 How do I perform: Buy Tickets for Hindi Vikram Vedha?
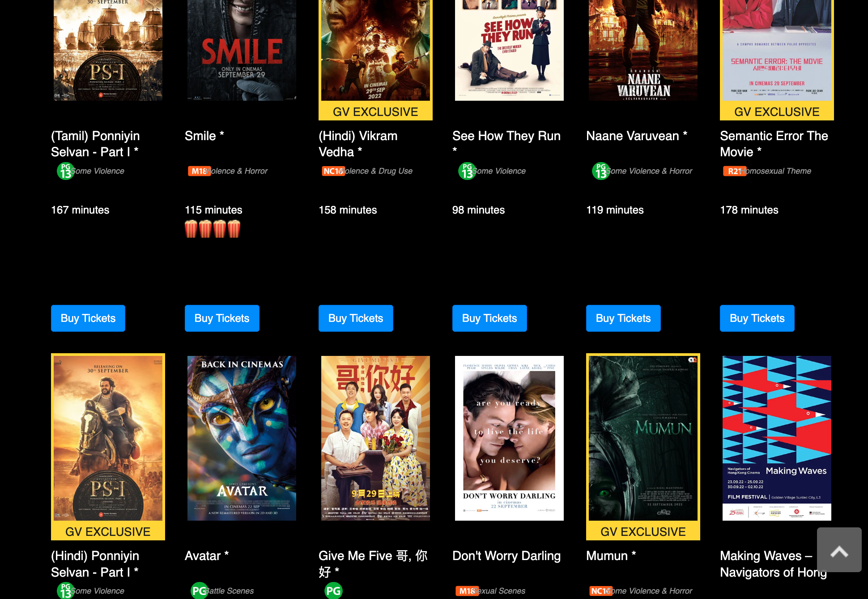(x=356, y=318)
